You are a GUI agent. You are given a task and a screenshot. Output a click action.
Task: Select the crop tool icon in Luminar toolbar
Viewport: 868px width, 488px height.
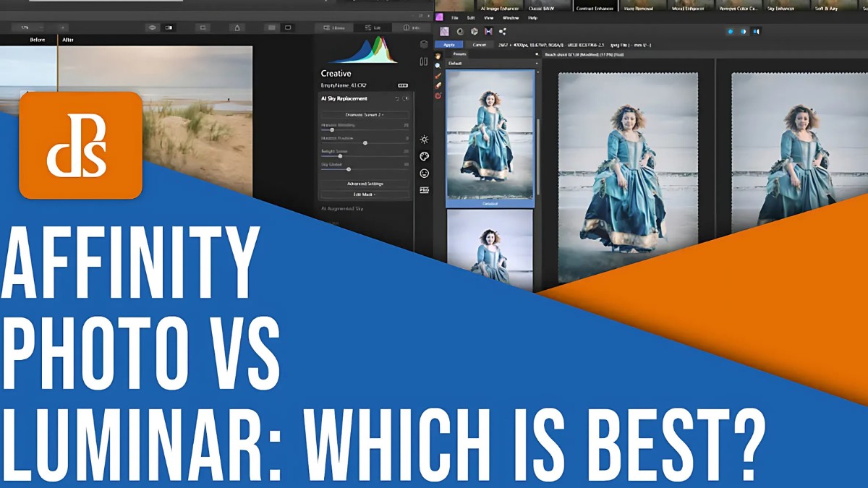pos(203,27)
